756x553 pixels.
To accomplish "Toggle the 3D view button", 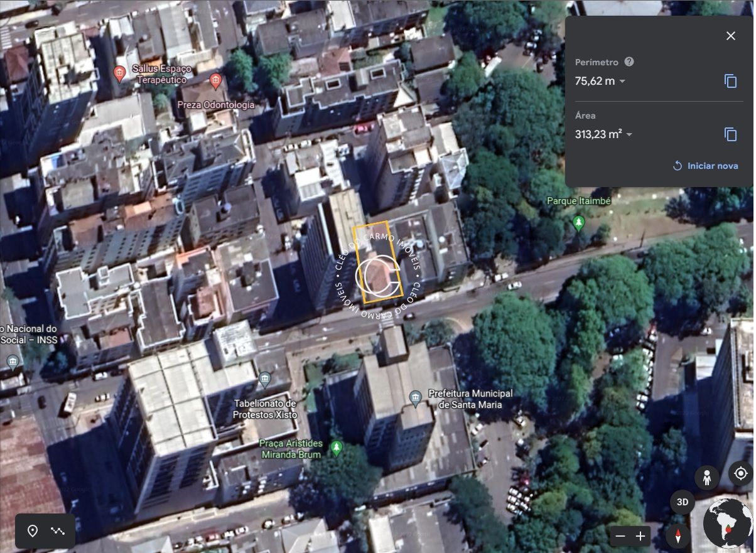I will point(683,502).
